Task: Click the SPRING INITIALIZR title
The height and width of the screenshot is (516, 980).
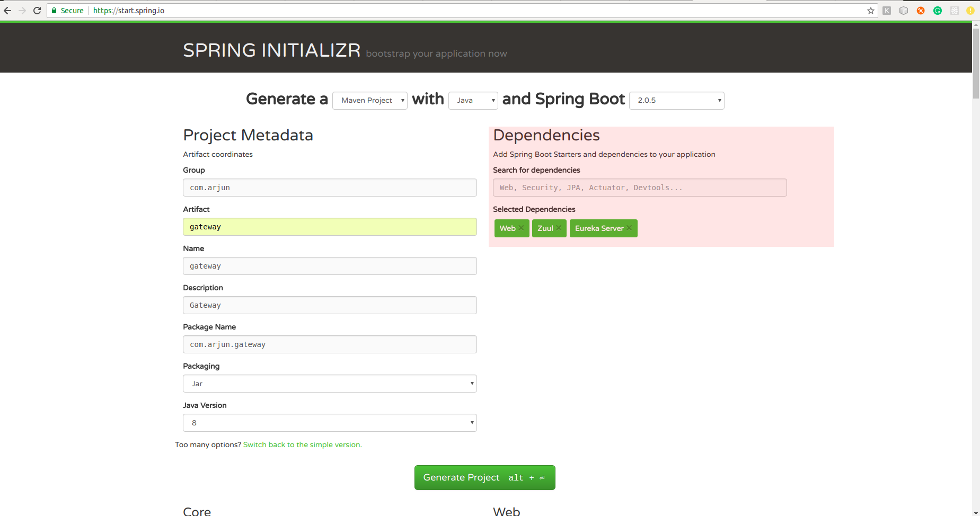Action: pyautogui.click(x=271, y=50)
